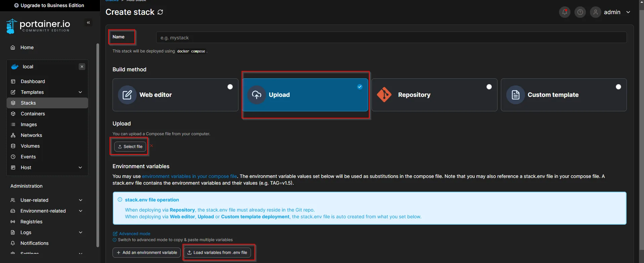The image size is (644, 263).
Task: Select the Upload build method radio
Action: click(x=360, y=87)
